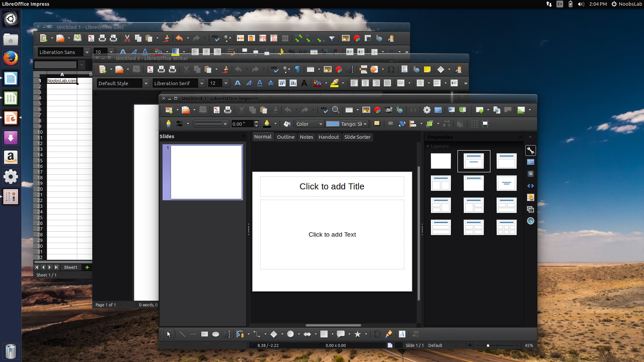This screenshot has width=644, height=362.
Task: Start the slideshow from the toolbar
Action: [x=451, y=110]
